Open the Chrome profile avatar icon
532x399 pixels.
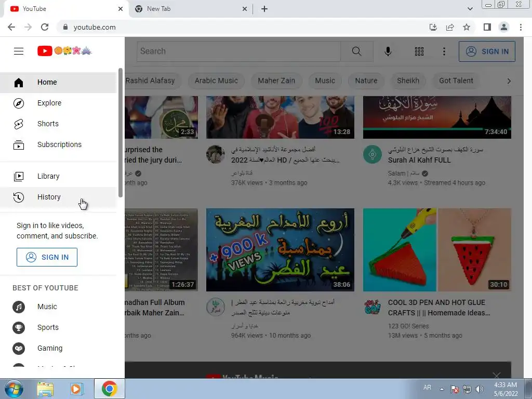[x=504, y=27]
